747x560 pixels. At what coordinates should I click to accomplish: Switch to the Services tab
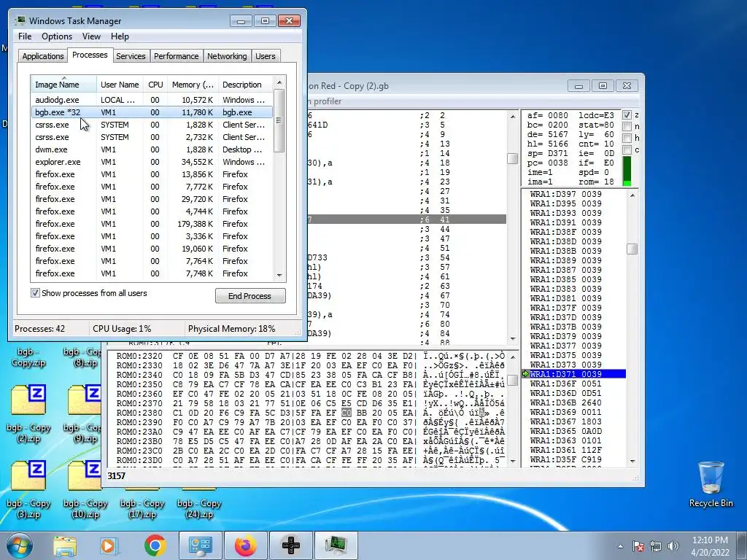click(x=131, y=56)
